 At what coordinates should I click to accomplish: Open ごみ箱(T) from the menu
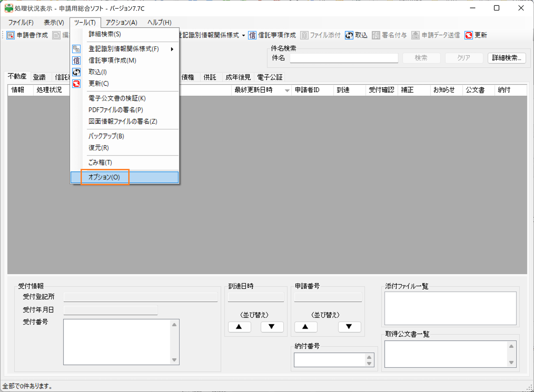click(100, 163)
